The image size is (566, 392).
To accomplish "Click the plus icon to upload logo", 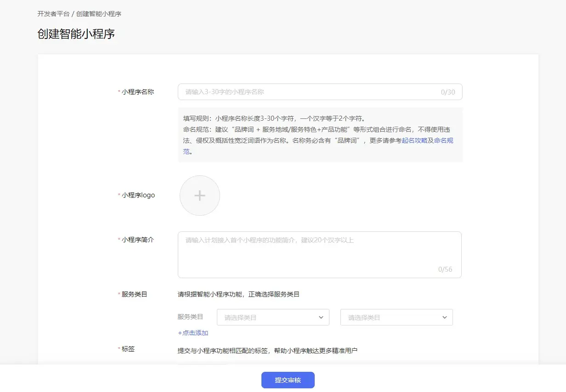I will (199, 196).
